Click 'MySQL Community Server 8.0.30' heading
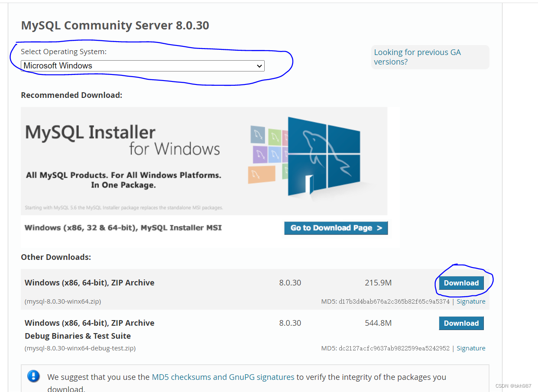The height and width of the screenshot is (392, 538). tap(115, 26)
